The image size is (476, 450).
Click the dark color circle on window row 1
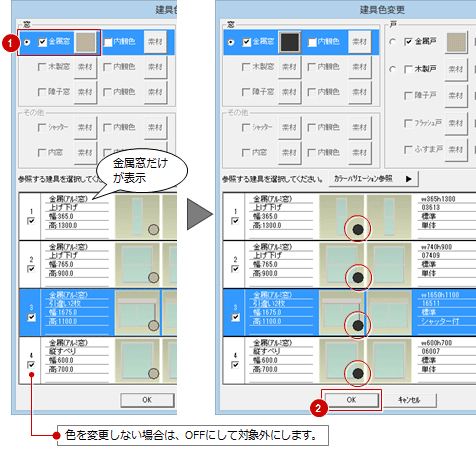pyautogui.click(x=358, y=229)
